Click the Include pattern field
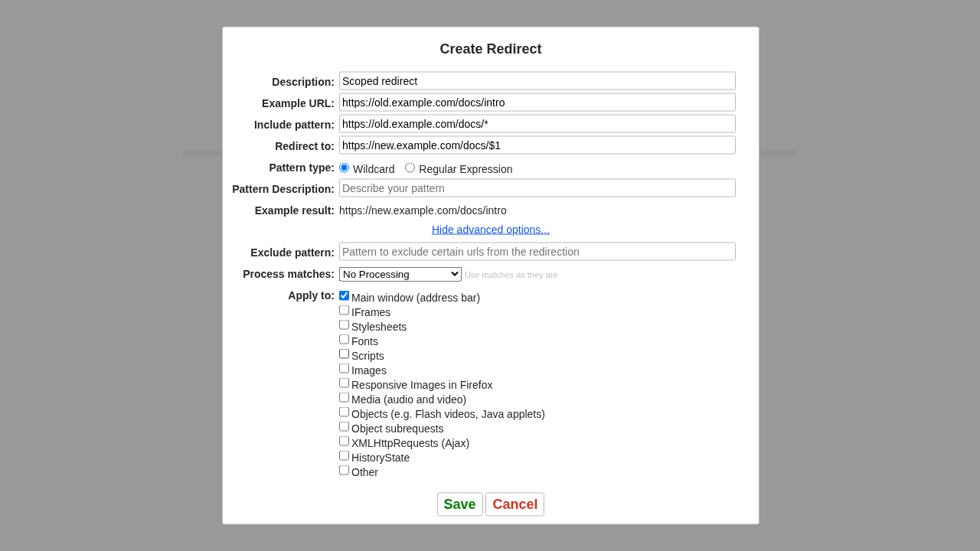Viewport: 980px width, 551px height. [x=537, y=124]
